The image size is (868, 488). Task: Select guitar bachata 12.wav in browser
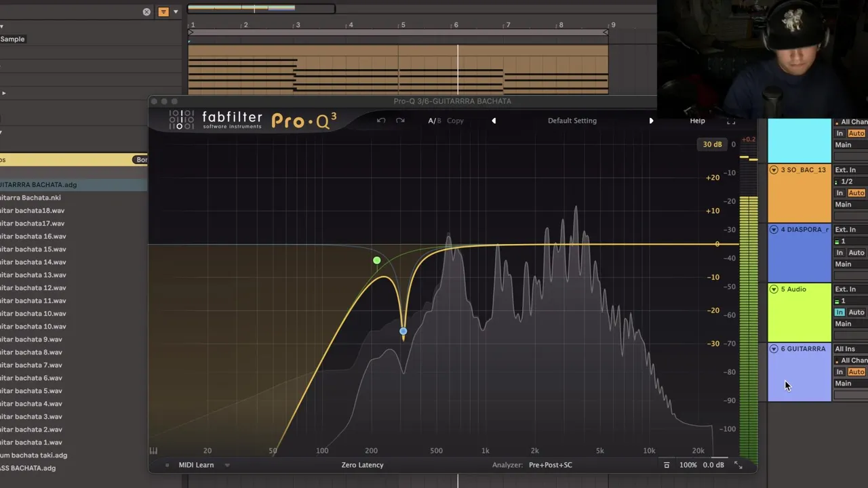(x=33, y=288)
